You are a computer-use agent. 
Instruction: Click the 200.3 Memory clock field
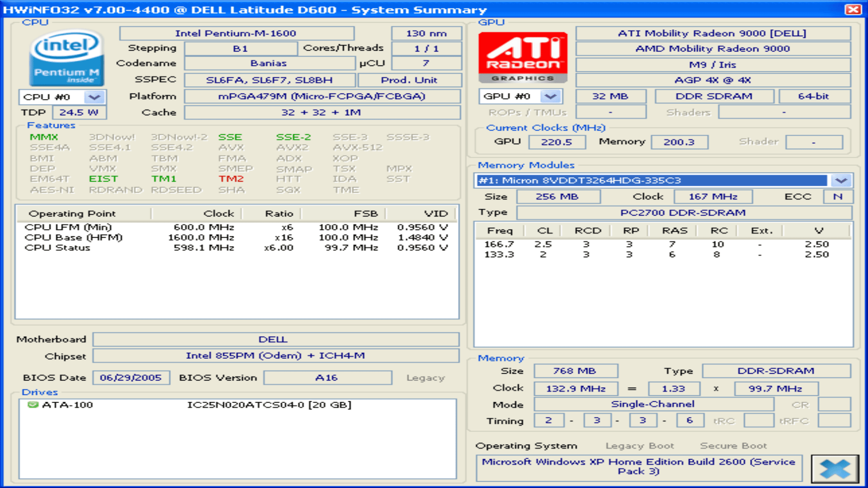tap(679, 142)
